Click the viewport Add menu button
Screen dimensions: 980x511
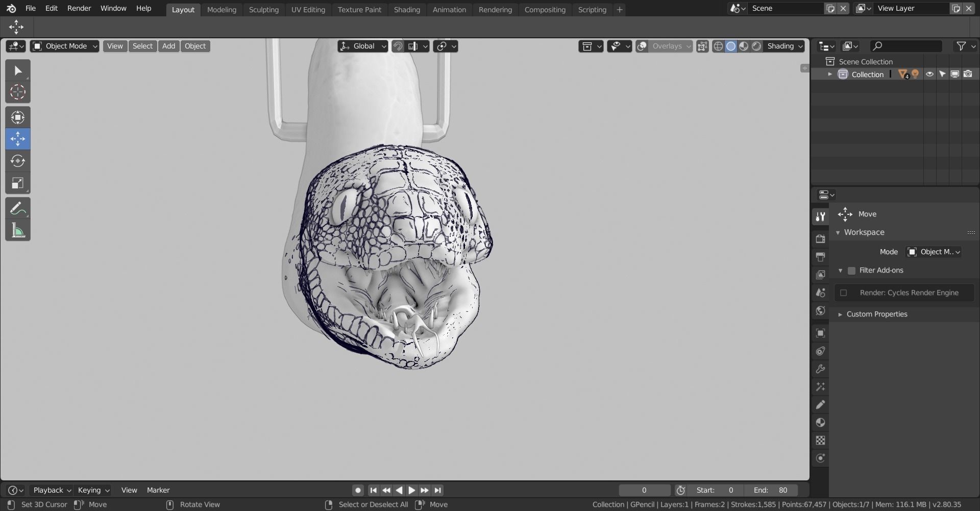click(x=168, y=46)
